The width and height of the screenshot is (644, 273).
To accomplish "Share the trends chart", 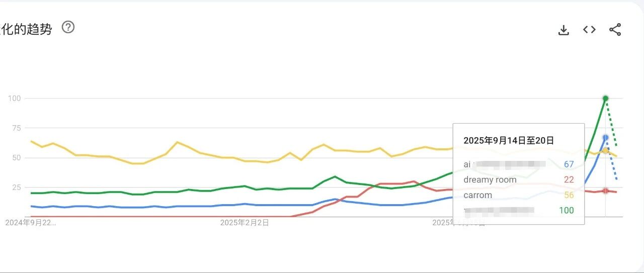I will [x=615, y=30].
